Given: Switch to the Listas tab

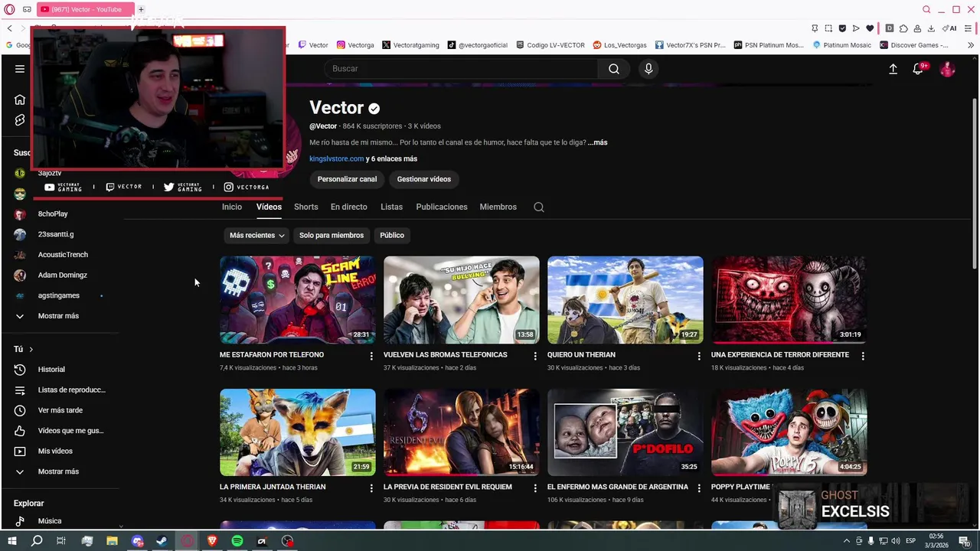Looking at the screenshot, I should click(x=391, y=207).
